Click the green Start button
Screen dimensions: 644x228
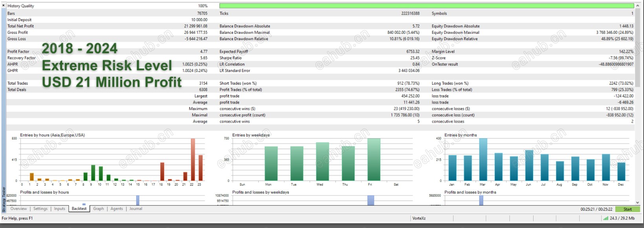click(627, 209)
